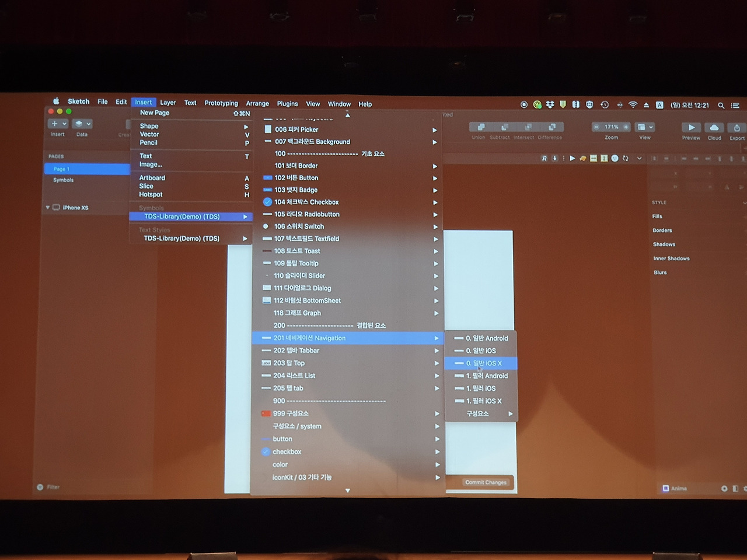Zoom in with the plus button

tap(626, 127)
